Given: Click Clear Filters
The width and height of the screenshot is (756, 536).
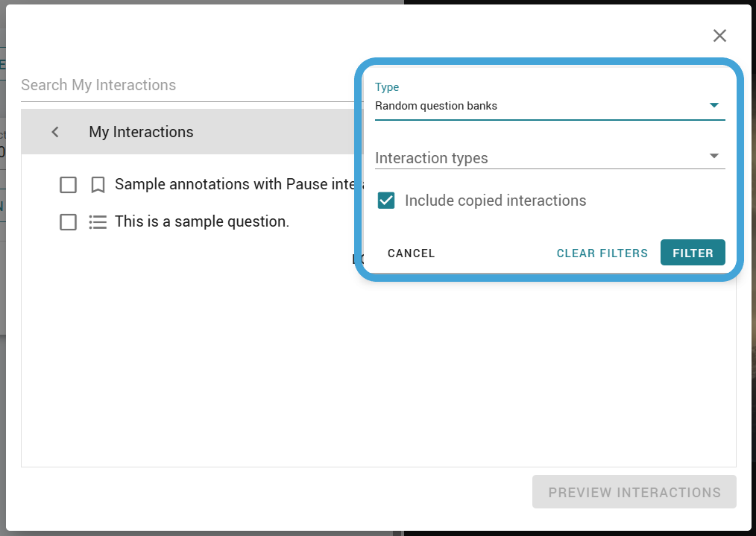Looking at the screenshot, I should click(602, 253).
